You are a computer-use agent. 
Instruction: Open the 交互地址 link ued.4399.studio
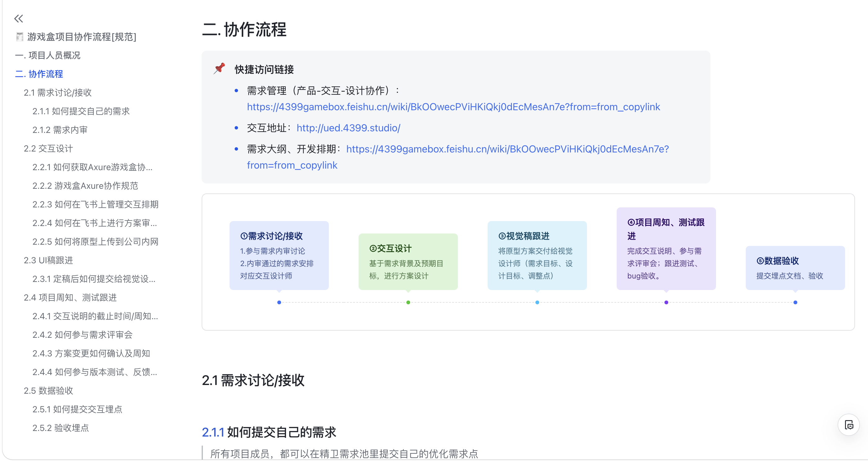pyautogui.click(x=348, y=128)
